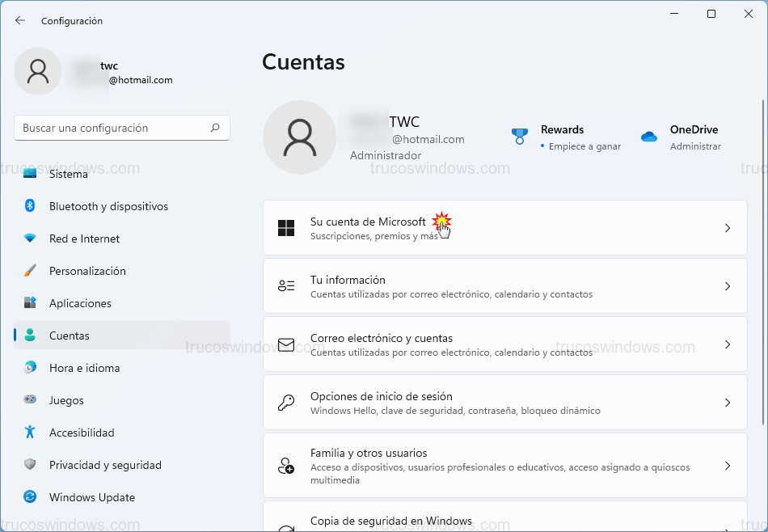Click inside the Buscar una configuración field
768x532 pixels.
click(x=121, y=128)
